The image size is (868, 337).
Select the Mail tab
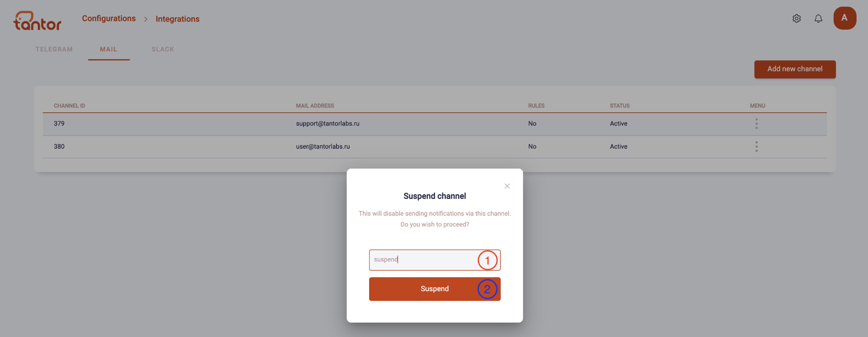(x=108, y=49)
